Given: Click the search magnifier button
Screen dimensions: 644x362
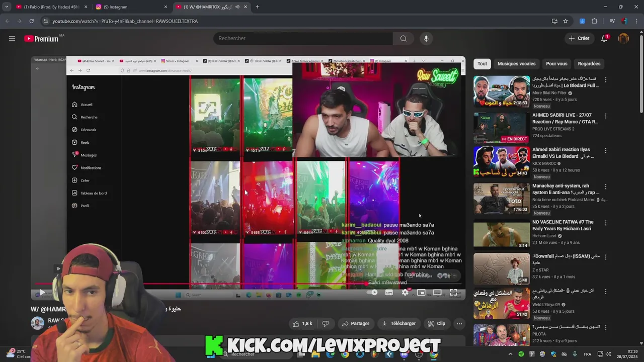Looking at the screenshot, I should click(x=404, y=38).
